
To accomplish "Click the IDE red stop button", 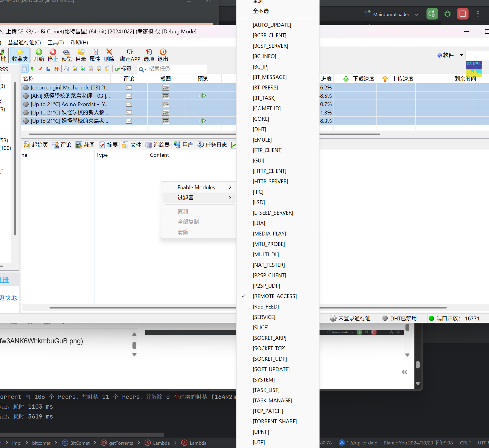I will [x=463, y=14].
